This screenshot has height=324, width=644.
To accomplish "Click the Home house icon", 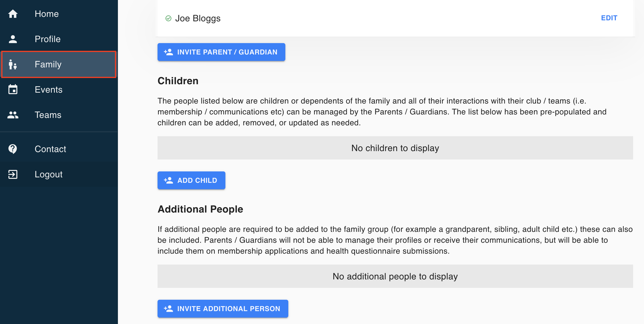I will (13, 14).
